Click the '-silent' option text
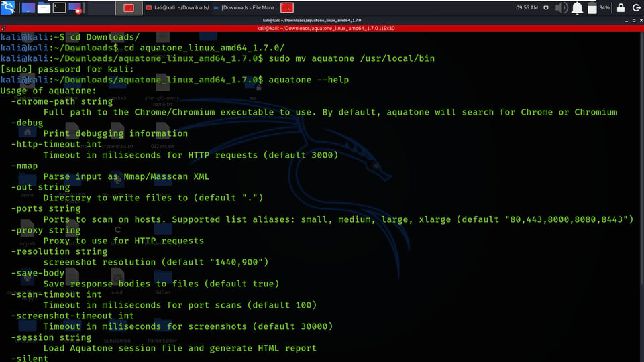The image size is (644, 362). 30,358
